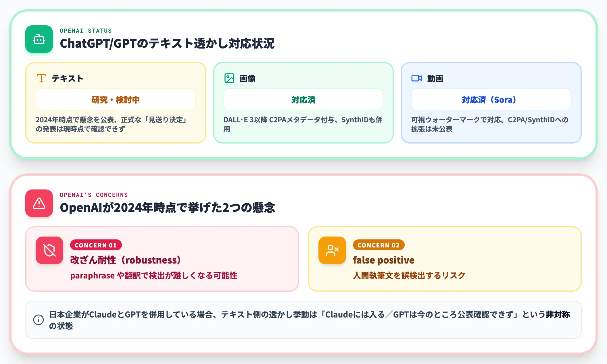
Task: Click the CONCERN 01 pill label
Action: coord(96,245)
